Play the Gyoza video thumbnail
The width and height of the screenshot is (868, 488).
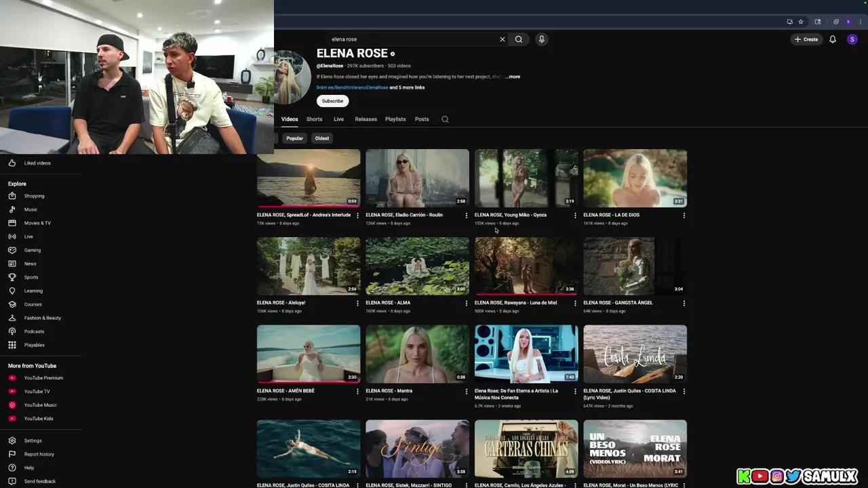526,178
